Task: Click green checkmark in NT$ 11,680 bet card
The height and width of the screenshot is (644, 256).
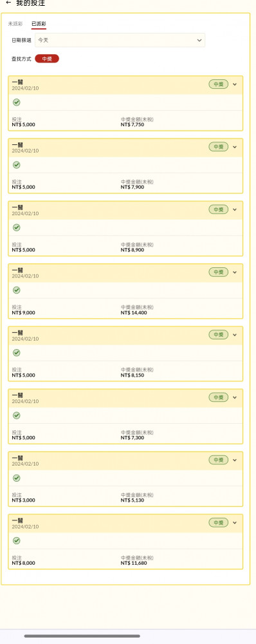Action: pos(17,540)
